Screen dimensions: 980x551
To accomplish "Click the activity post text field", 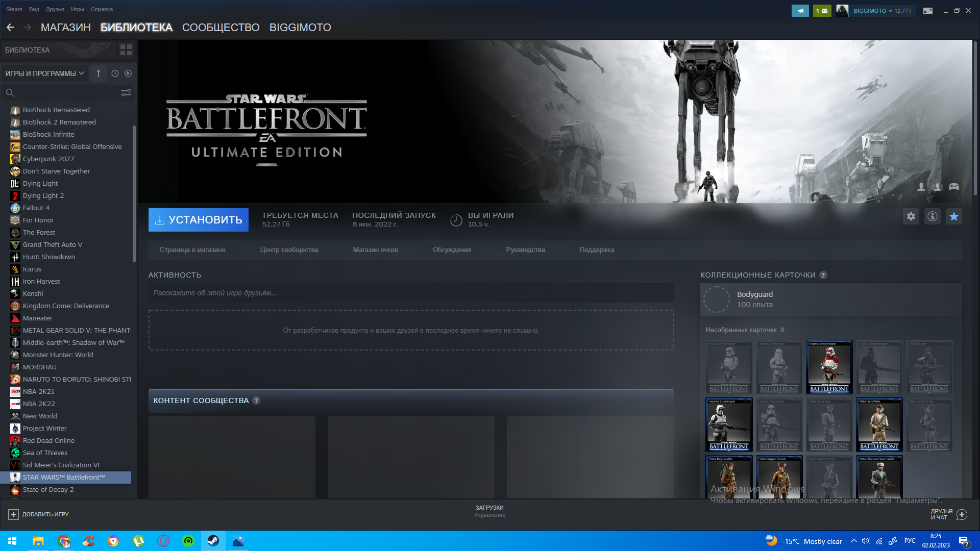I will tap(411, 293).
